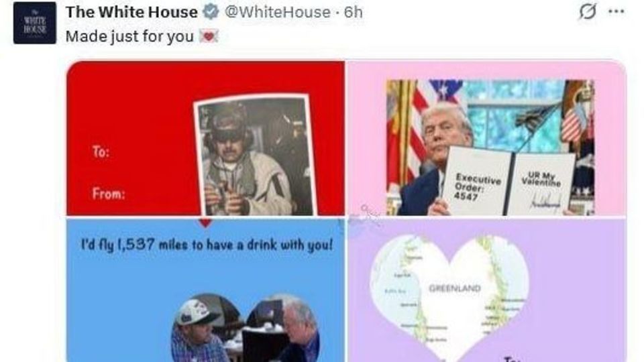Click the blue verified badge
This screenshot has height=362, width=644.
(211, 12)
